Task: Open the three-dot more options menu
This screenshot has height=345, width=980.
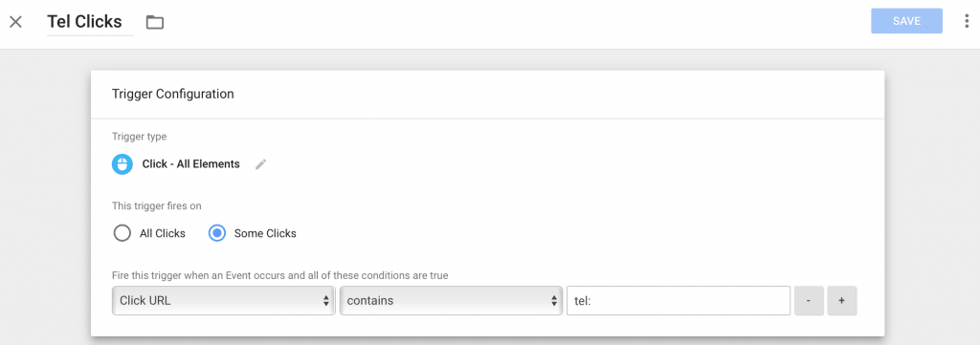Action: 967,21
